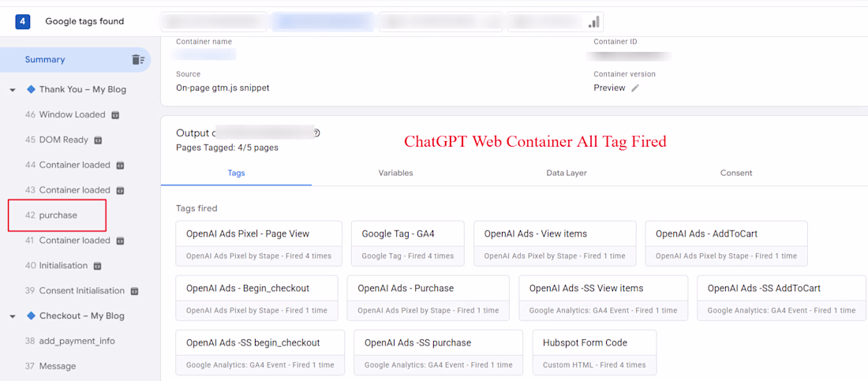Select event 45 DOM Ready
Viewport: 868px width, 381px height.
[x=57, y=140]
